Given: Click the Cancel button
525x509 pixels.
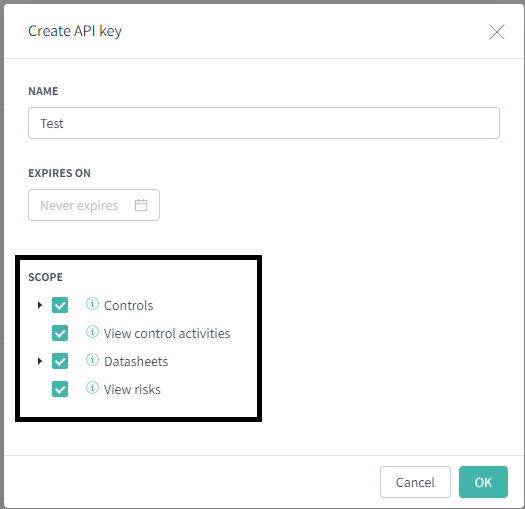Looking at the screenshot, I should pyautogui.click(x=415, y=482).
